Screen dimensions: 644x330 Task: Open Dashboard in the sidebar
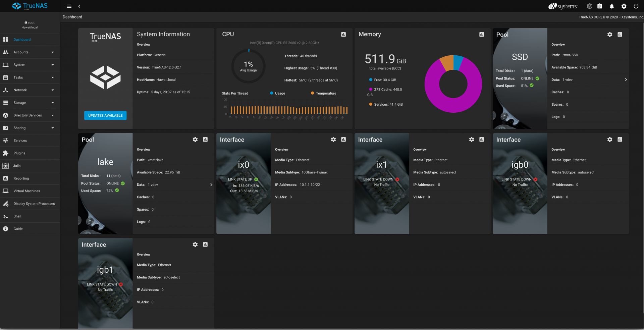coord(30,40)
